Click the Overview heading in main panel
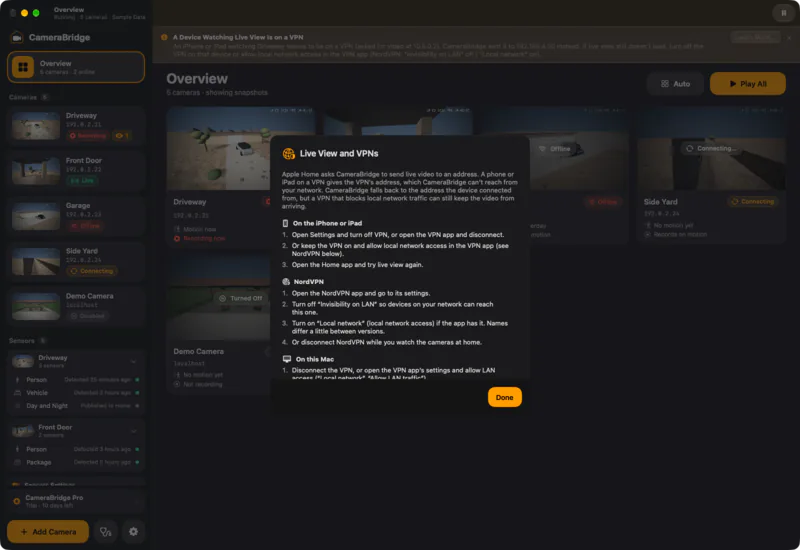Viewport: 800px width, 550px height. point(197,79)
